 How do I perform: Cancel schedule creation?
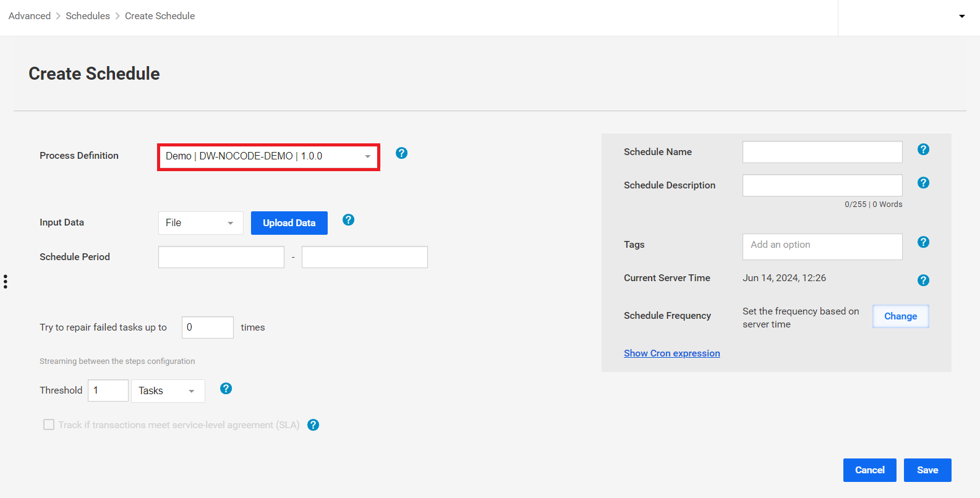click(x=869, y=470)
